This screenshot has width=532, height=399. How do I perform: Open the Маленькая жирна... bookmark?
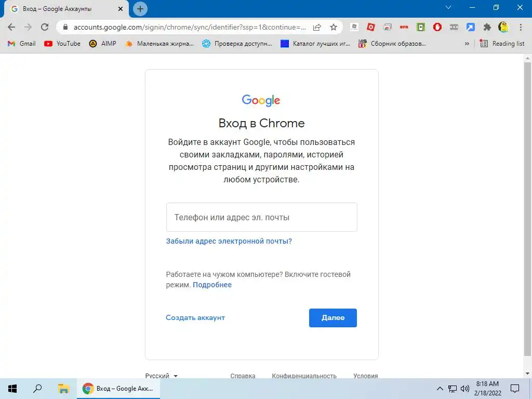coord(159,44)
